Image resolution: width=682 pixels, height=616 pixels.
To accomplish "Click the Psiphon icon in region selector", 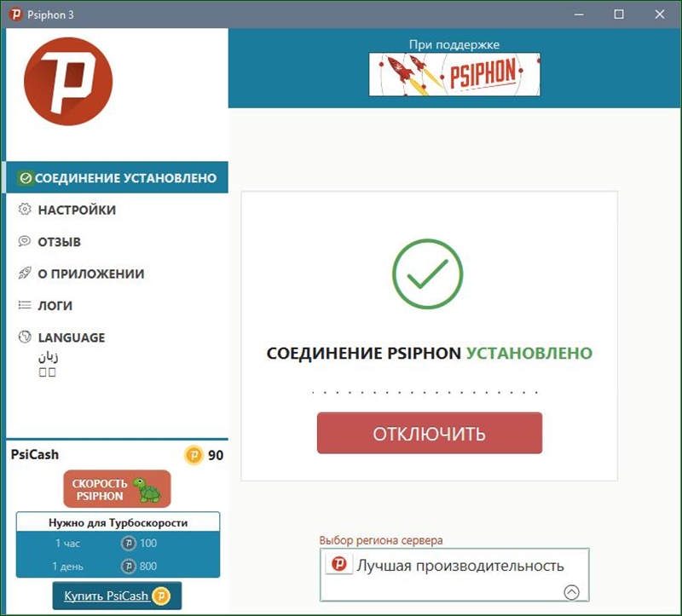I will (339, 565).
